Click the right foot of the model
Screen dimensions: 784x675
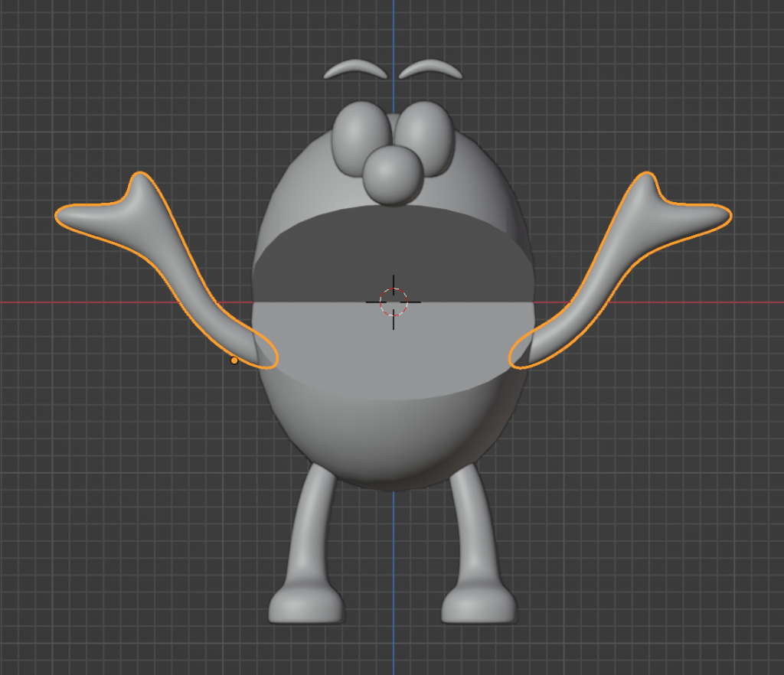(478, 605)
